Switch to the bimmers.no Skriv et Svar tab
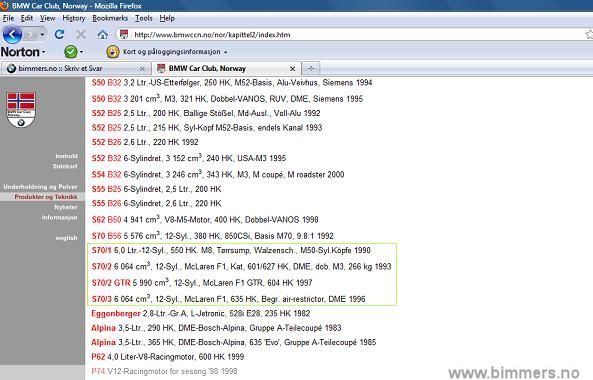The height and width of the screenshot is (380, 593). click(x=76, y=68)
